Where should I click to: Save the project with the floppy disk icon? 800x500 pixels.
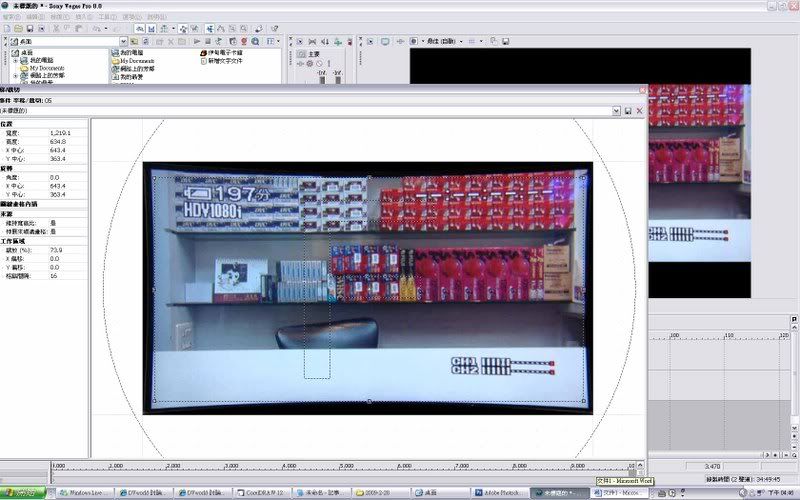(30, 29)
